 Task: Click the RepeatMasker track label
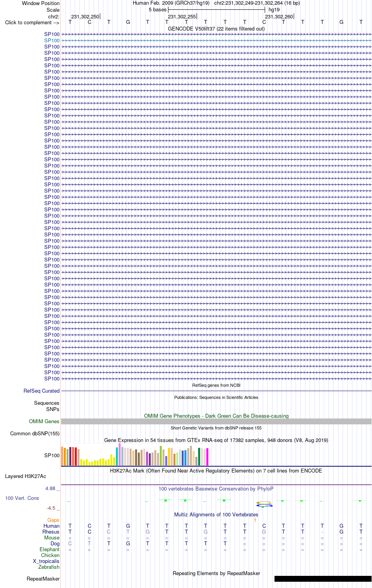(x=43, y=579)
